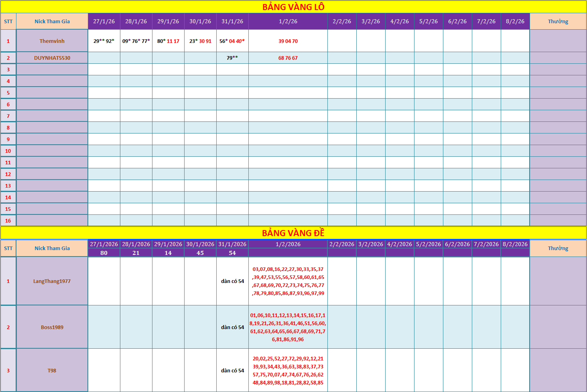Select the 29** 92* cell under 27/1/26
Viewport: 587px width, 392px height.
[x=104, y=41]
